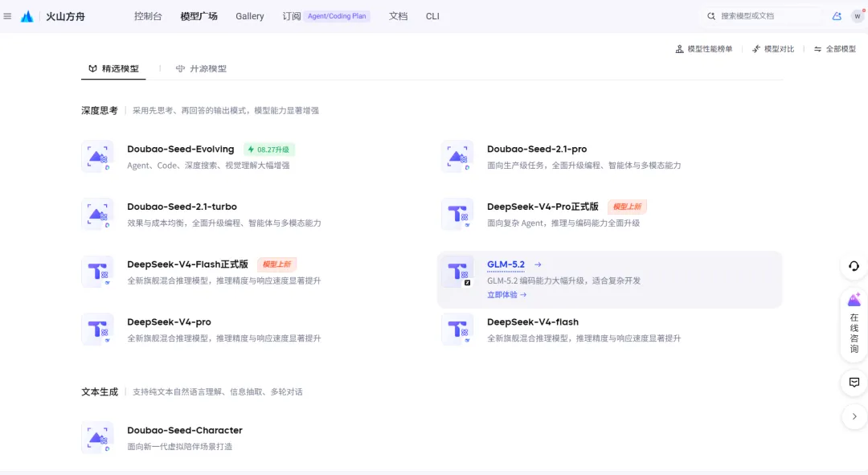The width and height of the screenshot is (868, 475).
Task: Click the GLM-5.2 model icon
Action: [x=457, y=272]
